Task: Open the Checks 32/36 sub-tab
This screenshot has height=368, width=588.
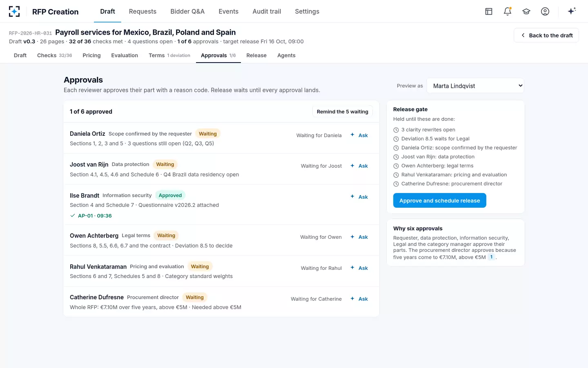Action: 54,56
